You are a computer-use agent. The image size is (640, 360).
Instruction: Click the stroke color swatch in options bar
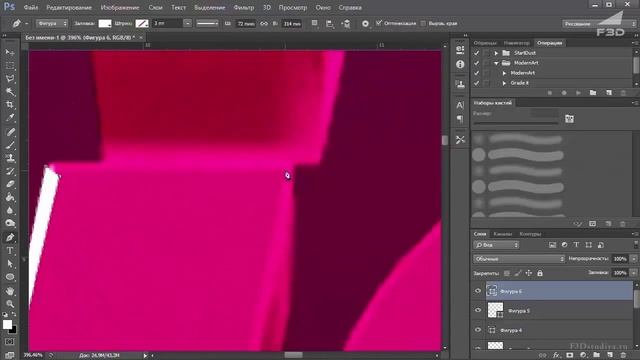[142, 24]
